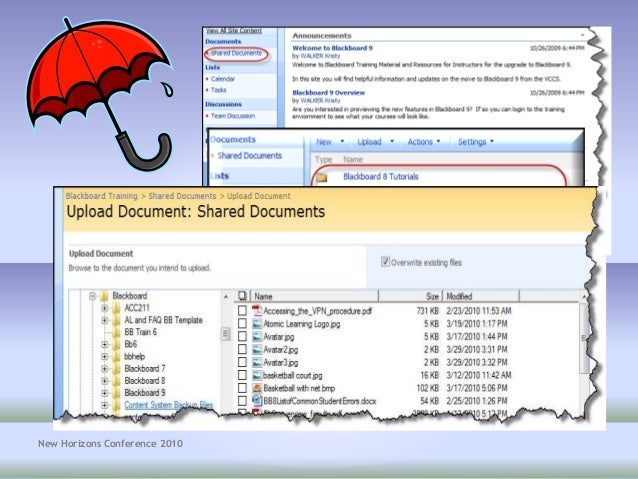
Task: Click image icon beside Avatar.jpg
Action: click(x=257, y=337)
